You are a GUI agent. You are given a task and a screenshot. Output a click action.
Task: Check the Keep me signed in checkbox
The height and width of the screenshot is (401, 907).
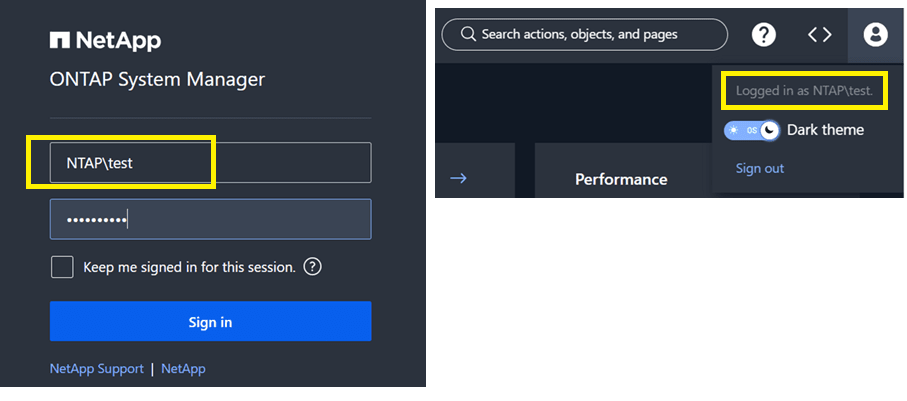coord(62,268)
